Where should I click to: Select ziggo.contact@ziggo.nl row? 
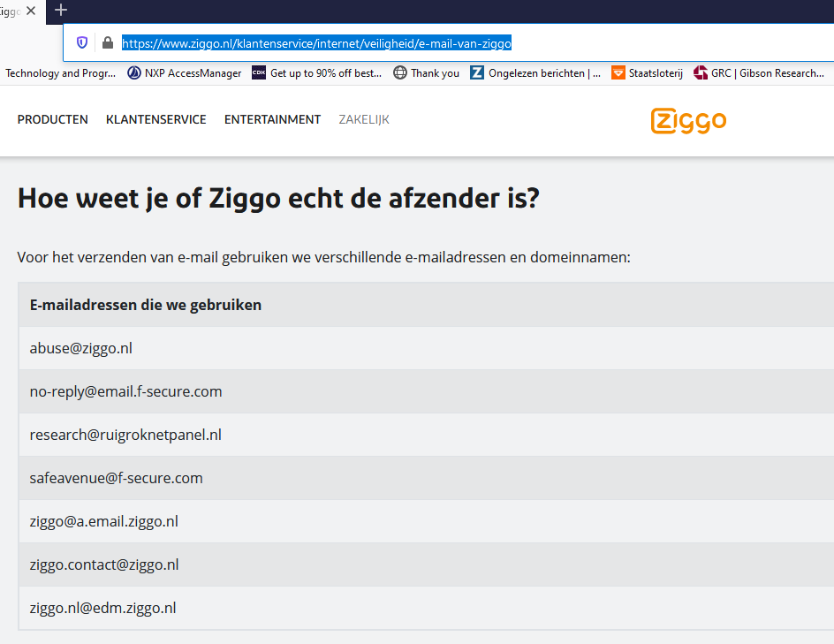coord(426,564)
